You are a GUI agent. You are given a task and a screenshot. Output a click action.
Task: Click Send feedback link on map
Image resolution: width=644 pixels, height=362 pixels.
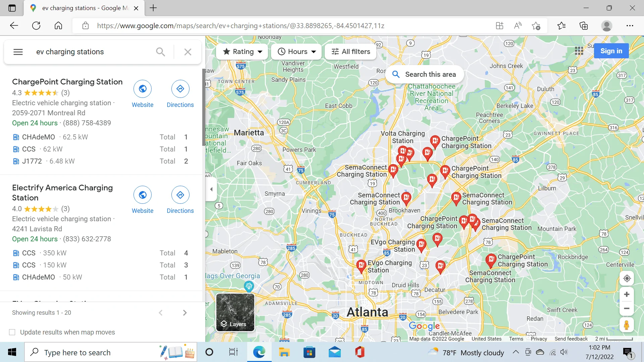[571, 339]
